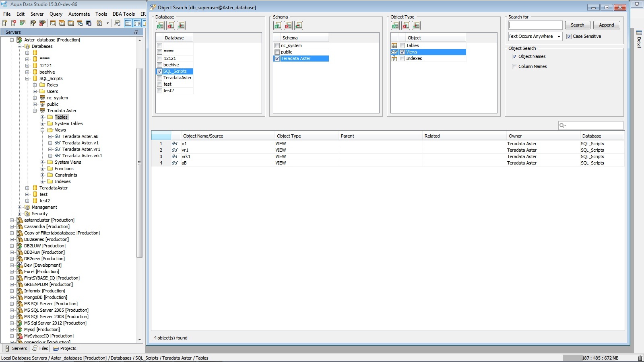This screenshot has width=644, height=362.
Task: Open the Query menu
Action: [56, 14]
